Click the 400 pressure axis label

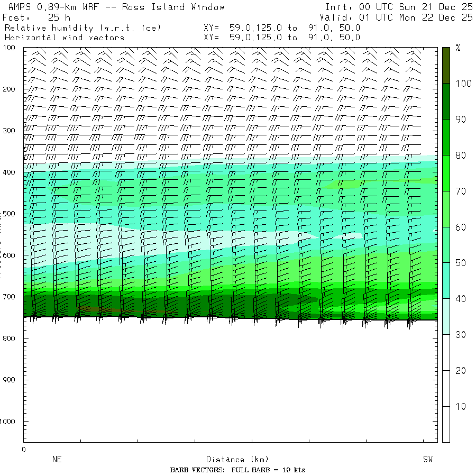[x=9, y=172]
